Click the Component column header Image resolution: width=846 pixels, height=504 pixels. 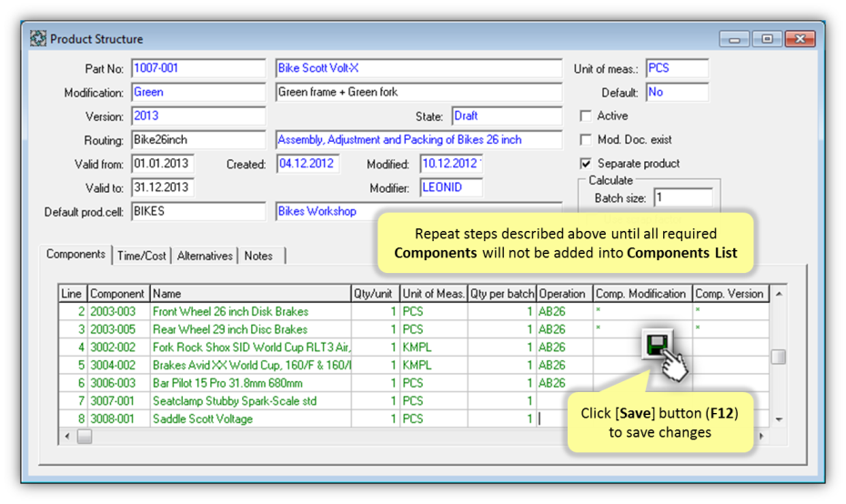click(x=118, y=294)
